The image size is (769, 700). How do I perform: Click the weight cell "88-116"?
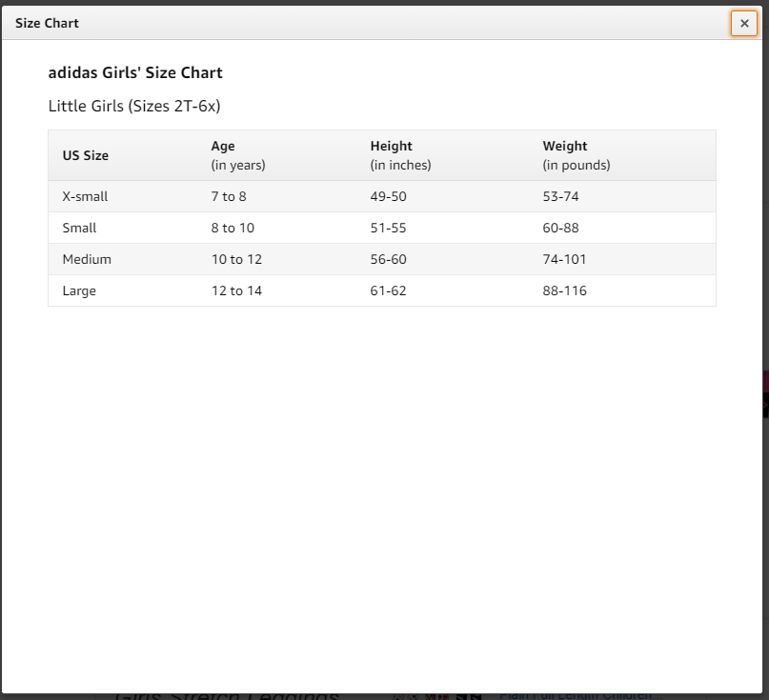(564, 290)
